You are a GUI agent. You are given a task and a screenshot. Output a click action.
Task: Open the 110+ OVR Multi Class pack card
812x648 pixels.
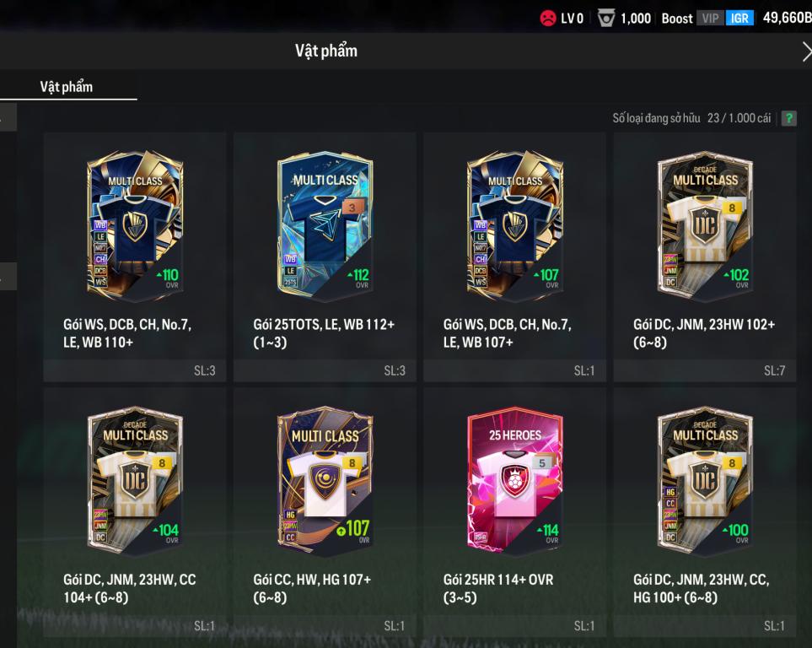coord(135,257)
